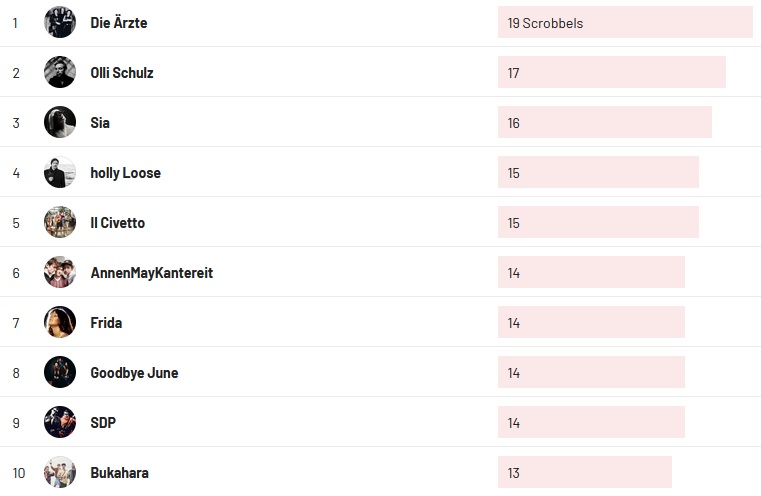Open the SDP artist link
This screenshot has height=496, width=761.
103,423
